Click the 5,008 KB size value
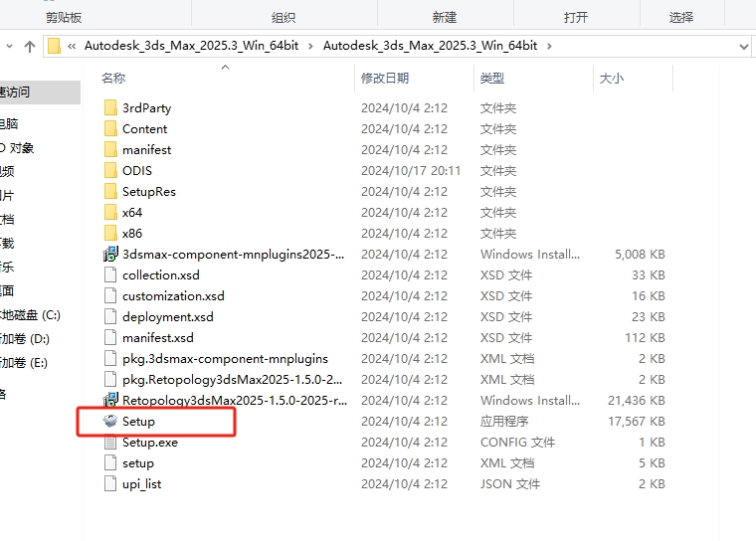 pyautogui.click(x=640, y=255)
